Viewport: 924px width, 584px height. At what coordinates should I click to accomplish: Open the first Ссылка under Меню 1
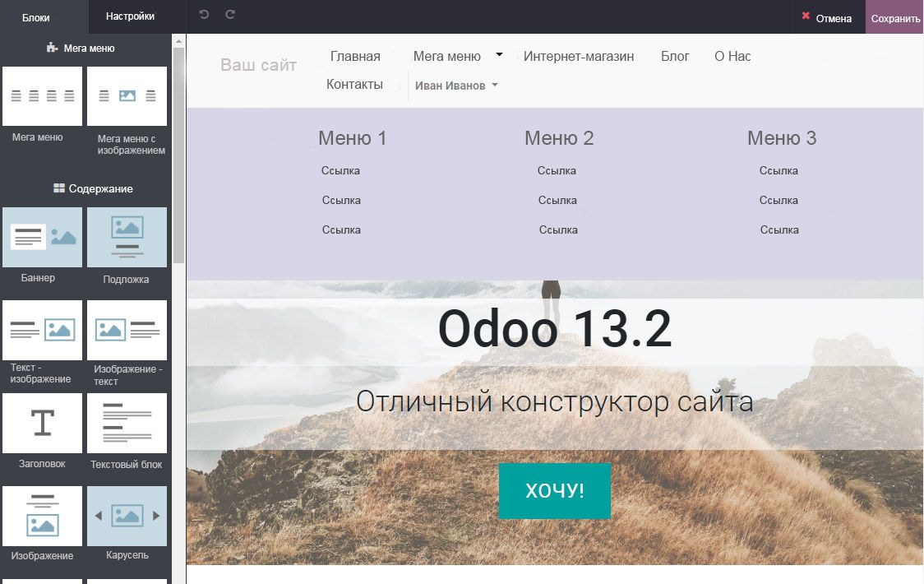pos(340,170)
